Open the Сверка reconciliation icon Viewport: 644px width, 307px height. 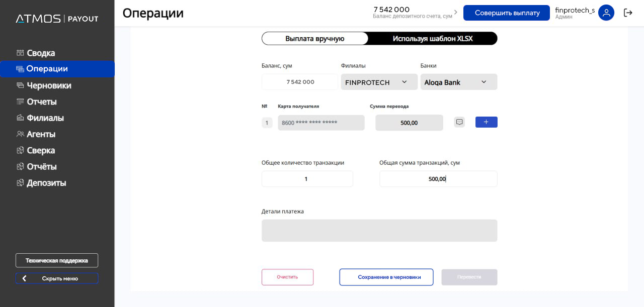tap(20, 150)
